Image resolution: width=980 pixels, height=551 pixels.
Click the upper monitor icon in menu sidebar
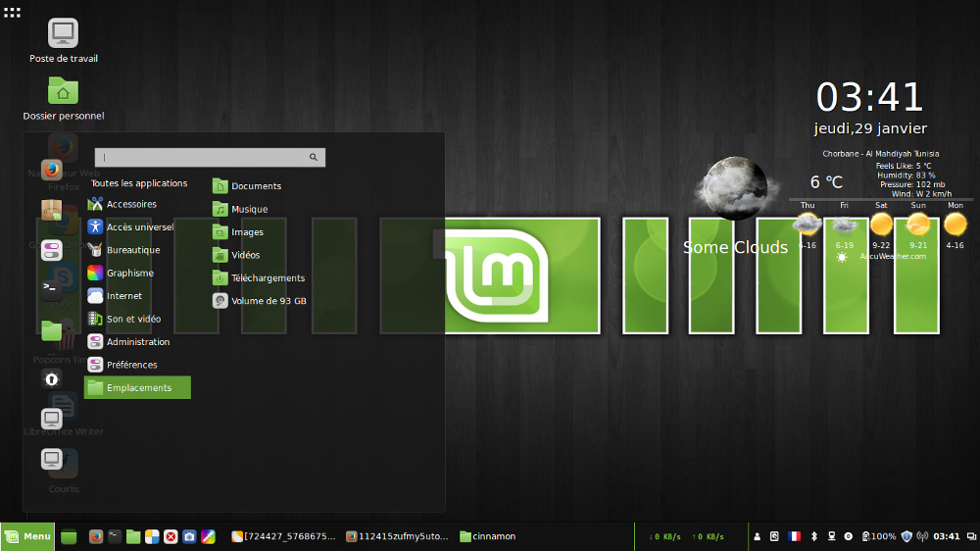tap(52, 419)
